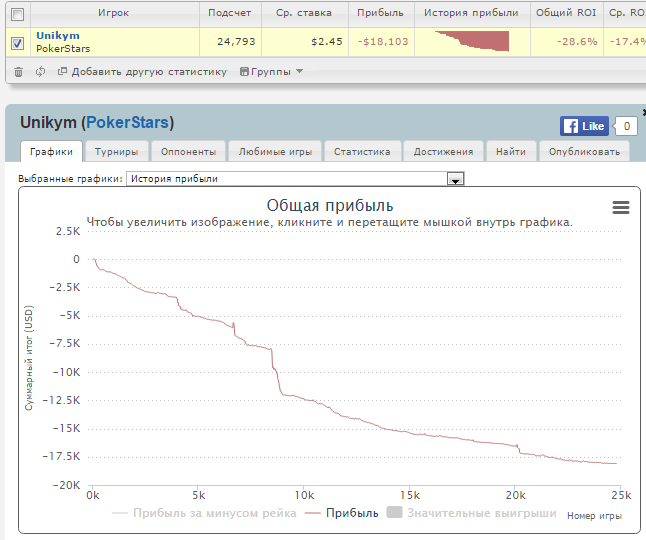Screen dimensions: 646x540
Task: Sort by the Общий ROI column header
Action: 566,13
